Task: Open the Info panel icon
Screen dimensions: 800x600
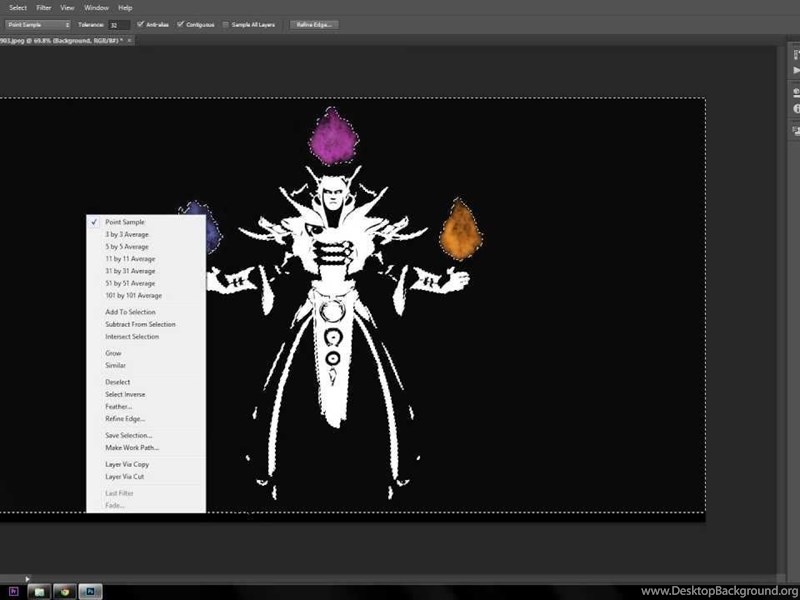Action: point(796,108)
